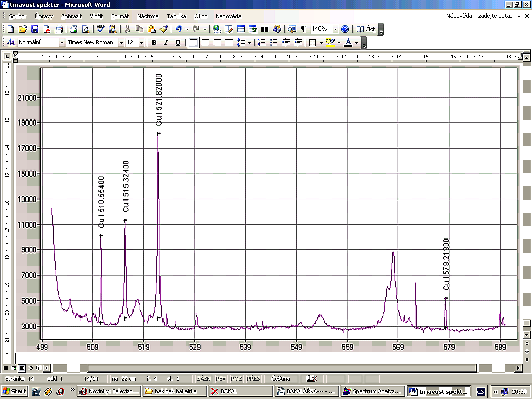Viewport: 532px width, 399px height.
Task: Apply the yellow highlight color
Action: click(x=330, y=43)
